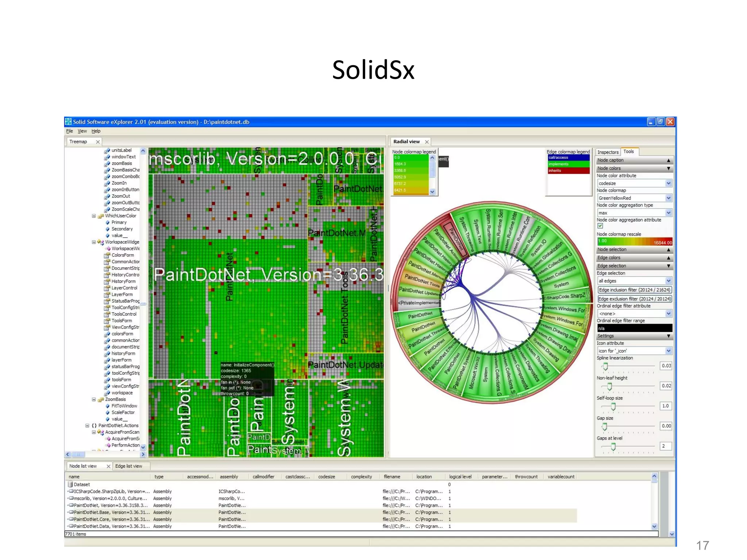Click the Dataset icon in node list

tap(70, 485)
